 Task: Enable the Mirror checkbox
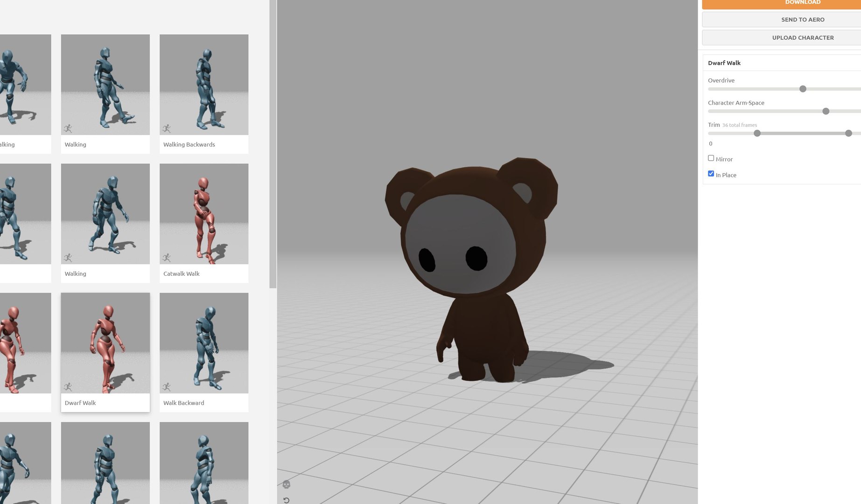(711, 158)
